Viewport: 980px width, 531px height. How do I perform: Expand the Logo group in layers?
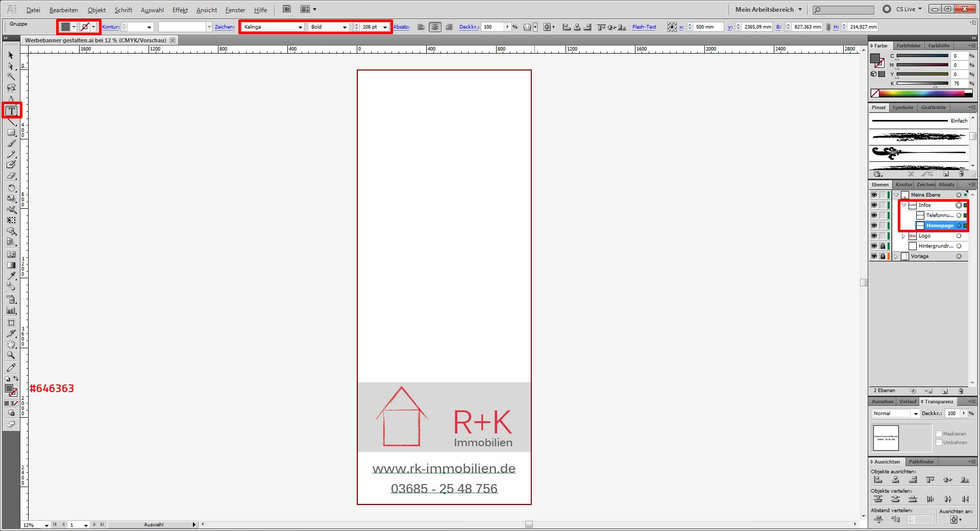coord(903,236)
